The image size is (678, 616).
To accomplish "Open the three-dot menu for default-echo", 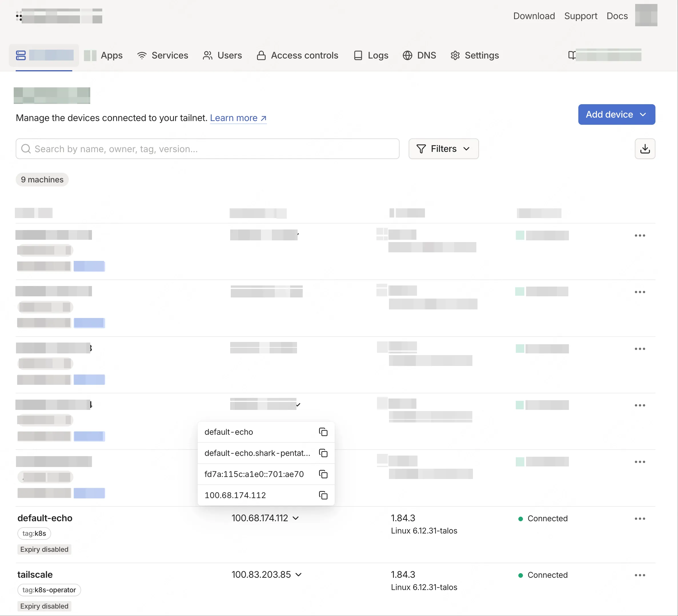I will coord(639,519).
